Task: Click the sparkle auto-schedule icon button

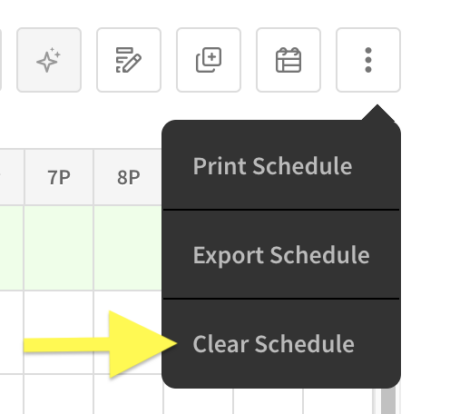Action: click(x=49, y=60)
